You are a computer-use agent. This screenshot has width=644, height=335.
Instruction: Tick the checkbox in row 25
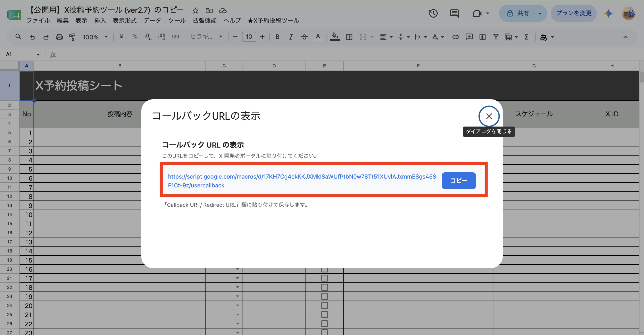coord(324,315)
